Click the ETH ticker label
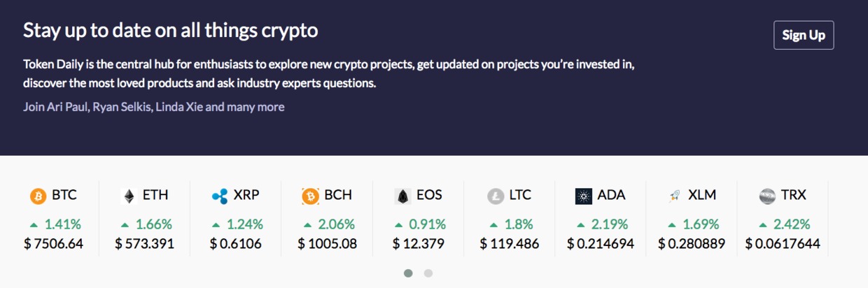This screenshot has width=868, height=288. click(155, 195)
